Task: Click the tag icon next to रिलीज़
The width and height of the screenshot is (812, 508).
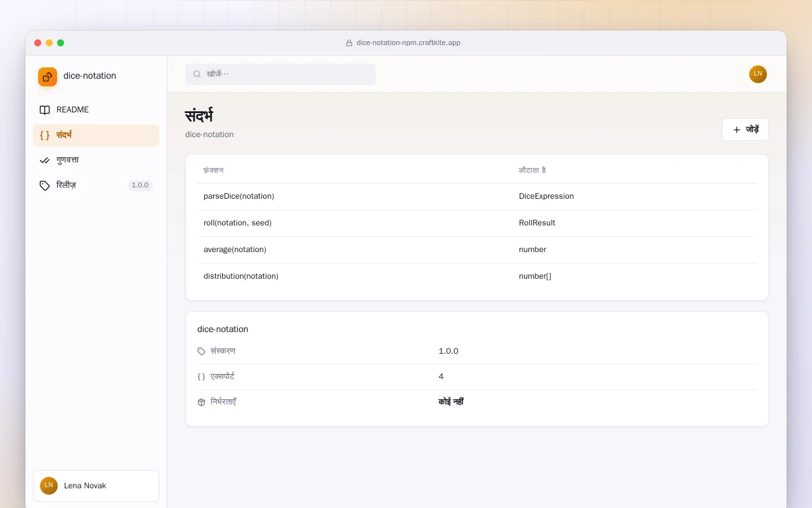Action: [44, 185]
